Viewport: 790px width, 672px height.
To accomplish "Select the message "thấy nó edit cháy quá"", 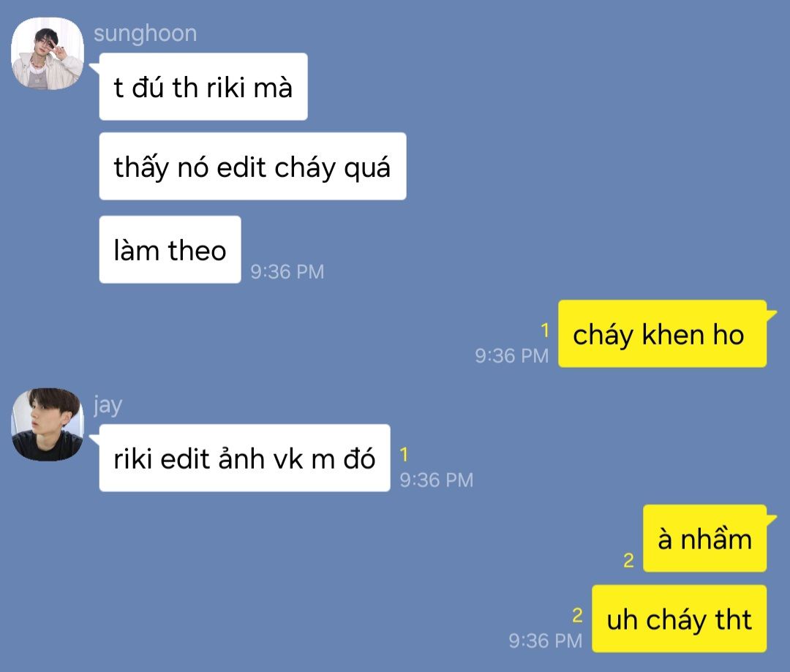I will [x=252, y=166].
